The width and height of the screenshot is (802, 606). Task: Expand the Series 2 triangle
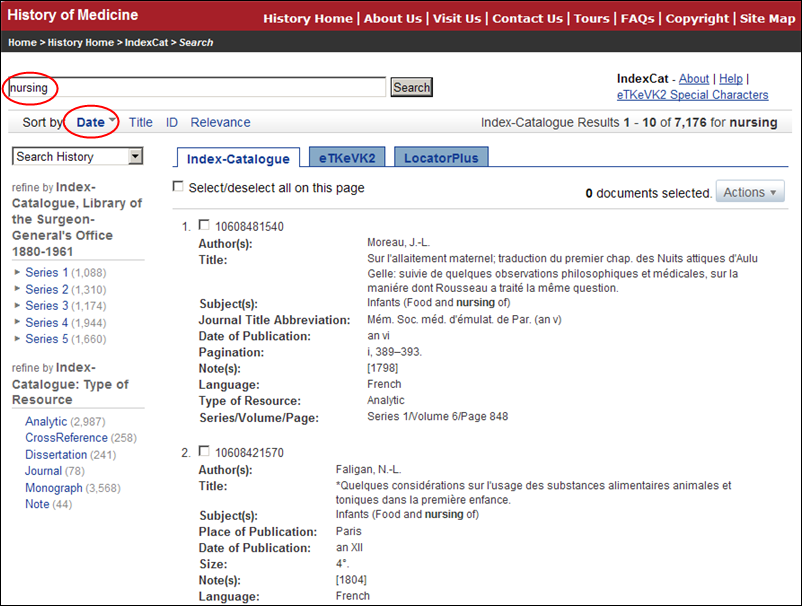[17, 289]
